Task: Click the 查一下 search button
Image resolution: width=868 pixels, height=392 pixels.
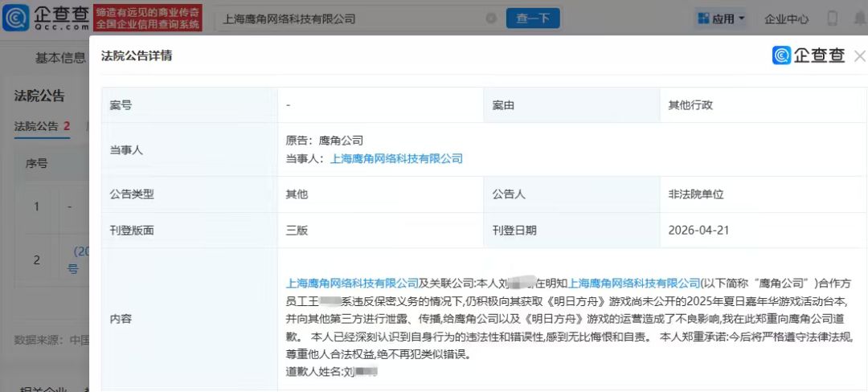Action: pyautogui.click(x=533, y=18)
